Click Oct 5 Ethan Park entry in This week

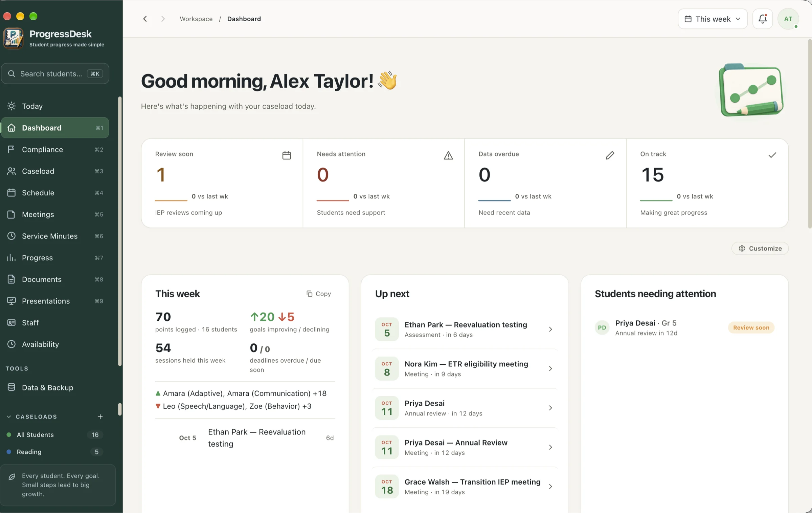pyautogui.click(x=245, y=438)
